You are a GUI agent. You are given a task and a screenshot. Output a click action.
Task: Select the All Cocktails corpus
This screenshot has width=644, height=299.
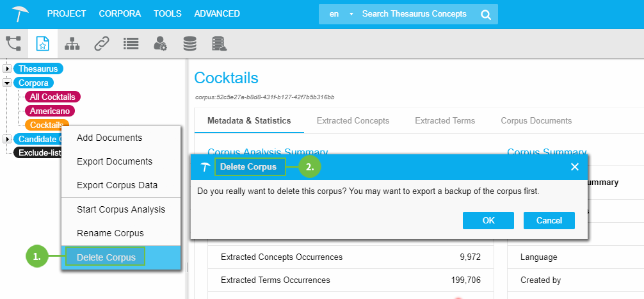pyautogui.click(x=52, y=97)
